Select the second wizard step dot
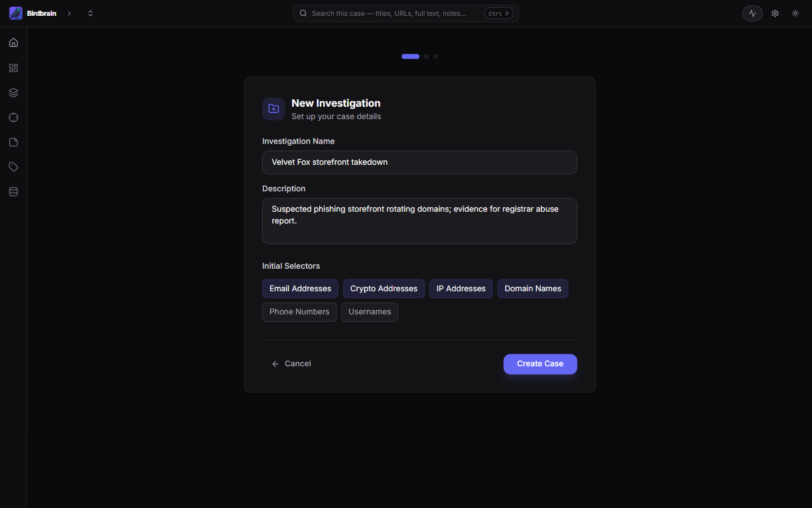This screenshot has width=812, height=508. [426, 56]
